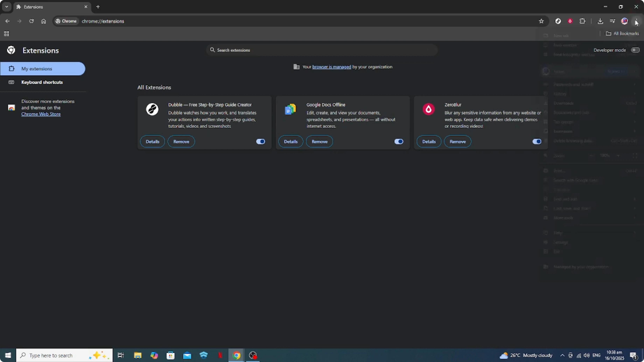Click the ZeroBlur extension icon in toolbar
644x362 pixels.
[x=570, y=21]
